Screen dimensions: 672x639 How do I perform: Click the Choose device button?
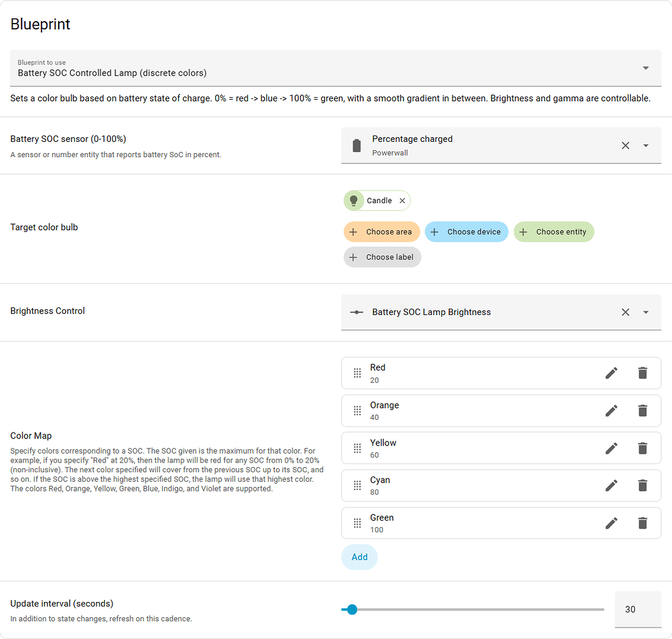click(x=466, y=231)
